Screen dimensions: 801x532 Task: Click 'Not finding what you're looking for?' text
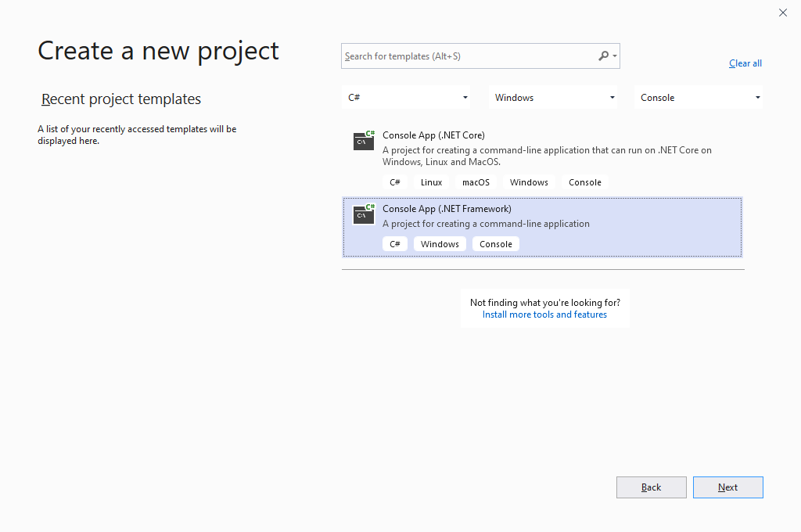[x=545, y=303]
